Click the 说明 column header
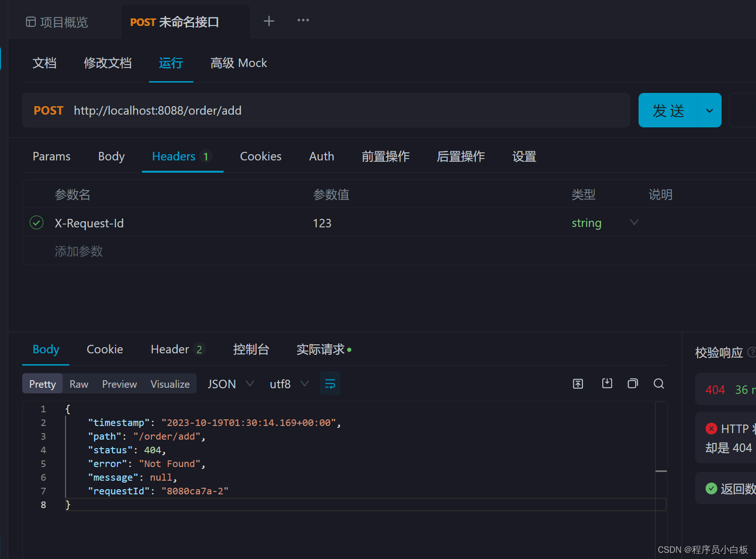 [660, 194]
